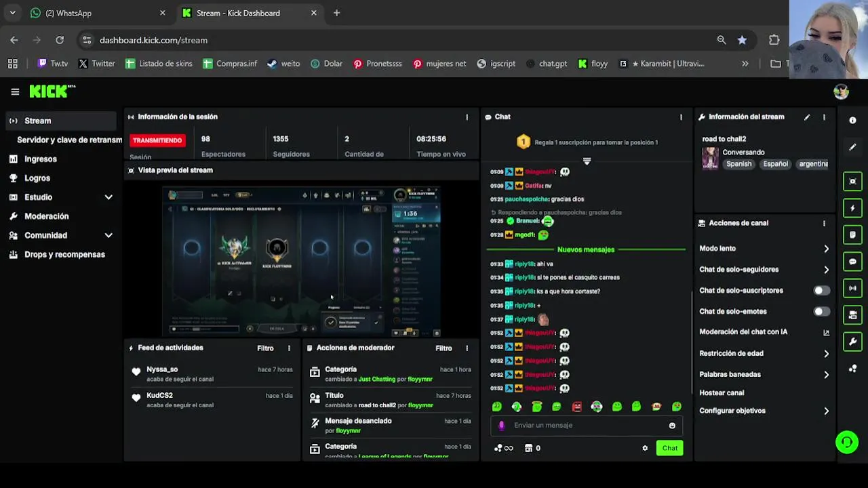Image resolution: width=868 pixels, height=488 pixels.
Task: Click the pencil icon in the right rail
Action: [852, 147]
